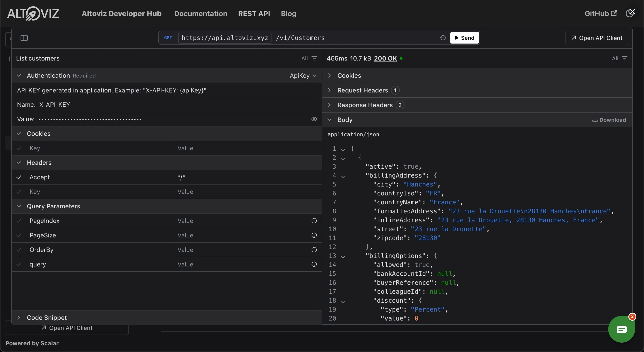Open GitHub external link
This screenshot has height=352, width=644.
click(601, 13)
